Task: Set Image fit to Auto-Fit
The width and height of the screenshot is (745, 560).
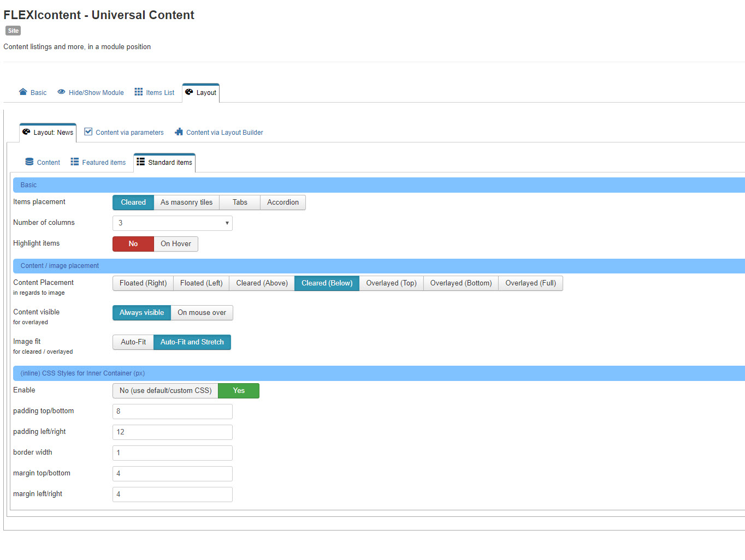Action: (133, 342)
